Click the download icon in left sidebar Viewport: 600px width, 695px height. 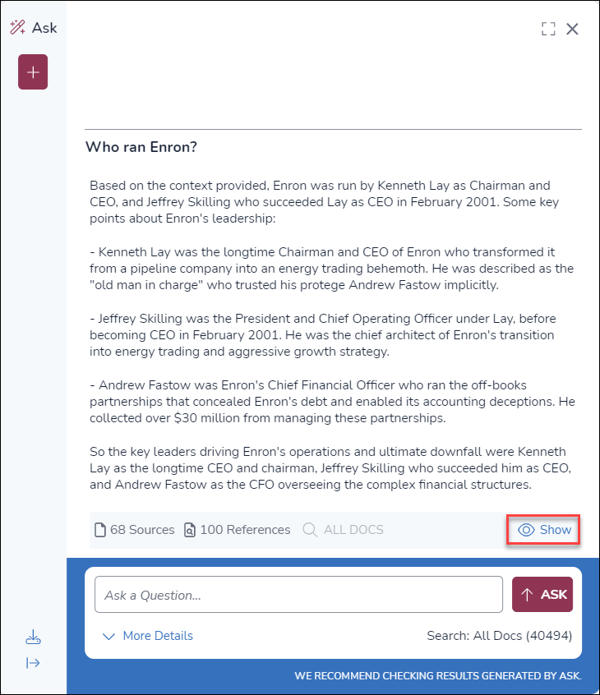(33, 637)
